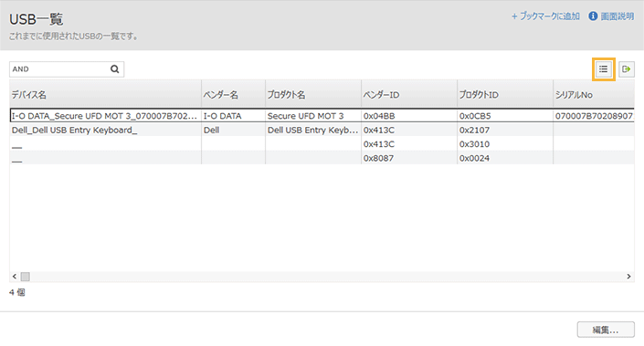Open the 画面説明 help link
Screen dimensions: 644x346
[x=618, y=16]
